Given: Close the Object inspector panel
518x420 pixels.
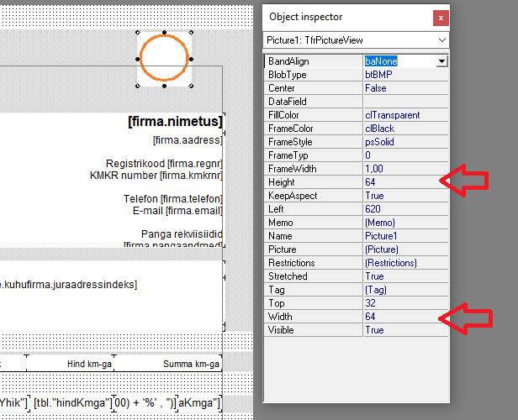Looking at the screenshot, I should click(441, 18).
